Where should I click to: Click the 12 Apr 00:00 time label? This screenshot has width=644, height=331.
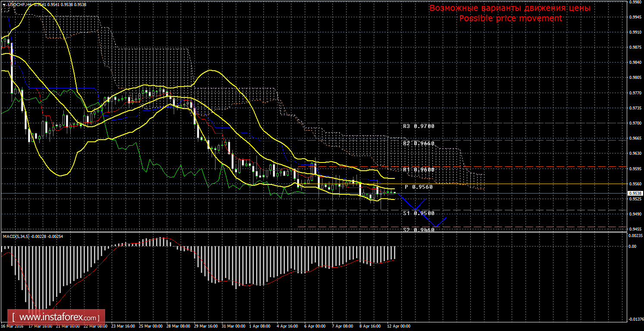click(x=399, y=326)
